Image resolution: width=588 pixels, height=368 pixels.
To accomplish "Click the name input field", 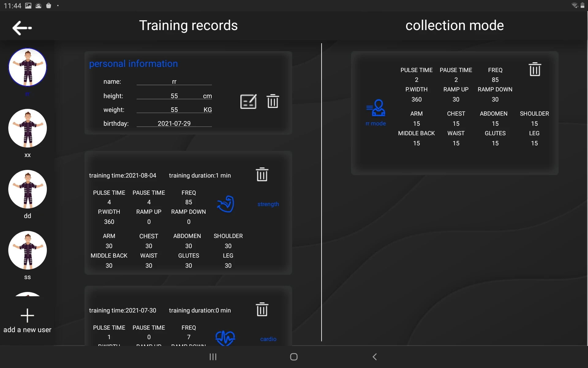I will tap(174, 82).
